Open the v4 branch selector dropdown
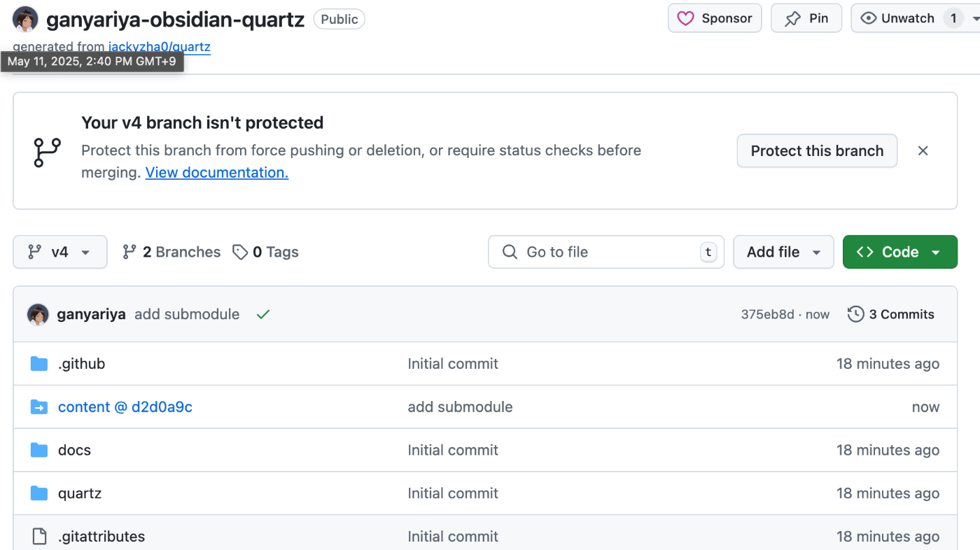Screen dimensions: 980x550 (60, 252)
